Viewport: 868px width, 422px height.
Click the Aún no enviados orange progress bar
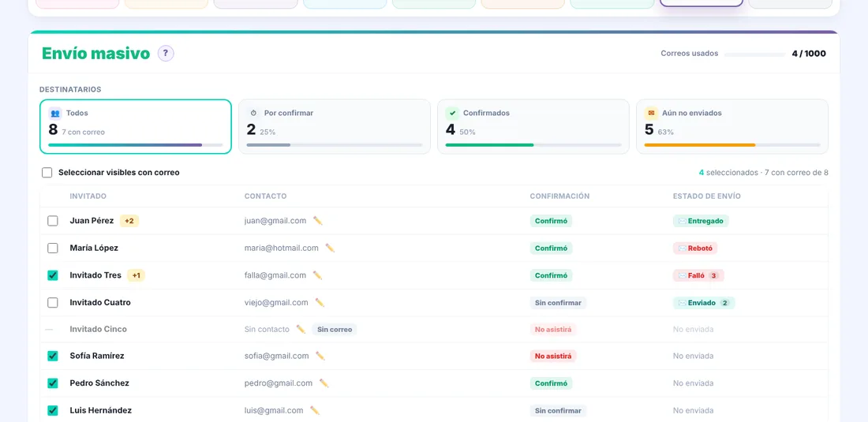(732, 145)
